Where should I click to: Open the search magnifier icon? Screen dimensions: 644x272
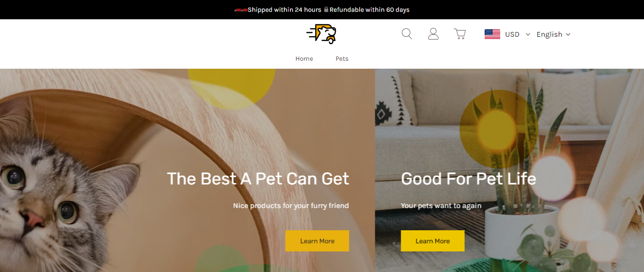(407, 34)
